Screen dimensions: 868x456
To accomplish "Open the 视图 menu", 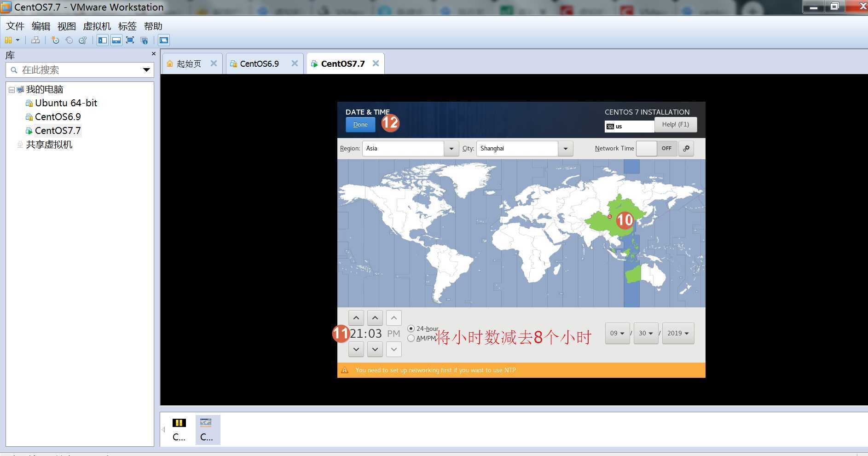I will coord(66,26).
